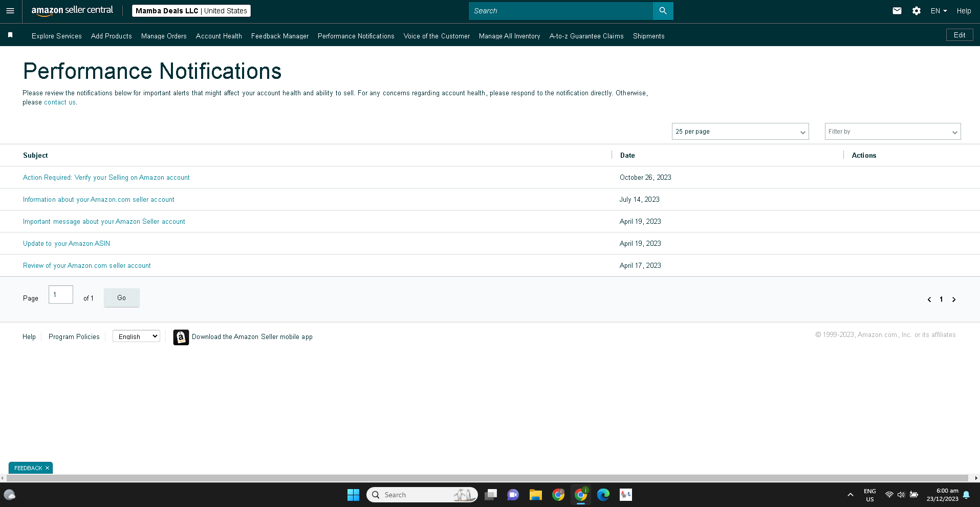Open the settings gear icon
This screenshot has height=507, width=980.
(x=916, y=11)
